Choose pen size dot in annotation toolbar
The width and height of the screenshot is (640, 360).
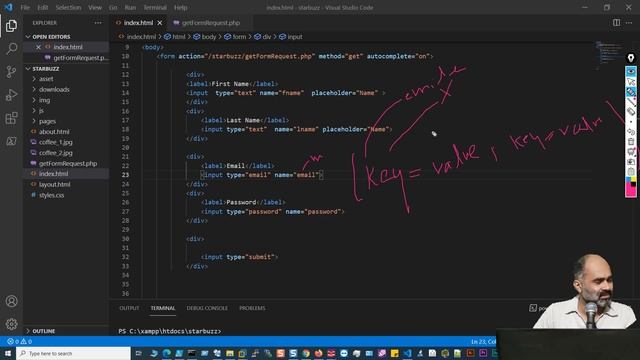pyautogui.click(x=631, y=122)
